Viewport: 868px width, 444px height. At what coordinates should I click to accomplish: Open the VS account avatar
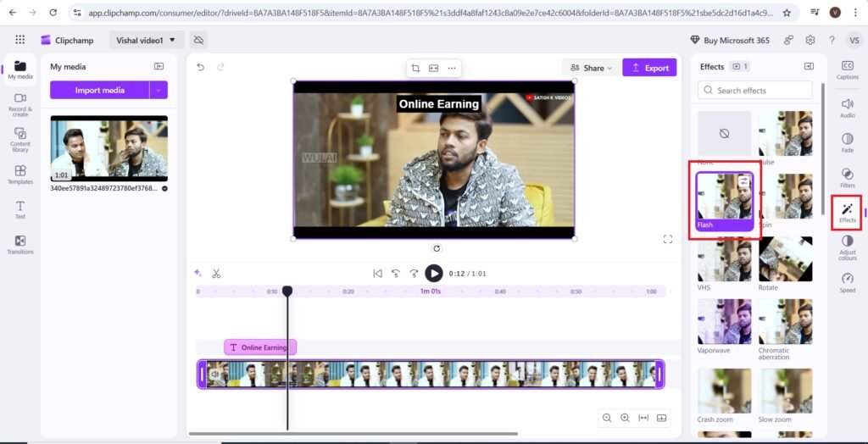coord(854,40)
